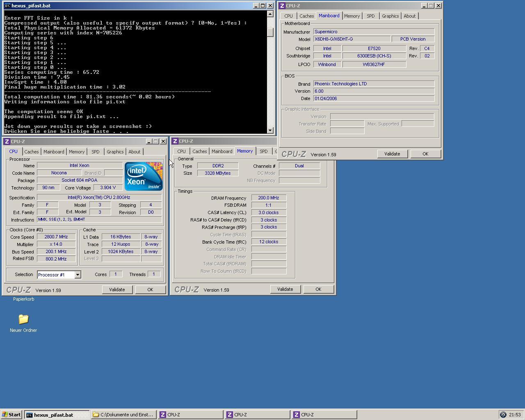
Task: Click Core Voltage value 3.904 V
Action: tap(108, 187)
